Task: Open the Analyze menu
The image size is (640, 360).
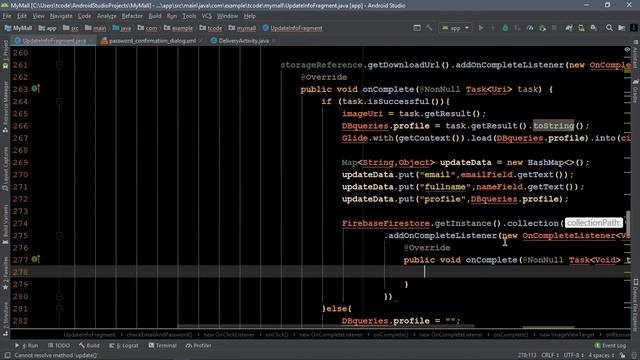Action: (107, 16)
